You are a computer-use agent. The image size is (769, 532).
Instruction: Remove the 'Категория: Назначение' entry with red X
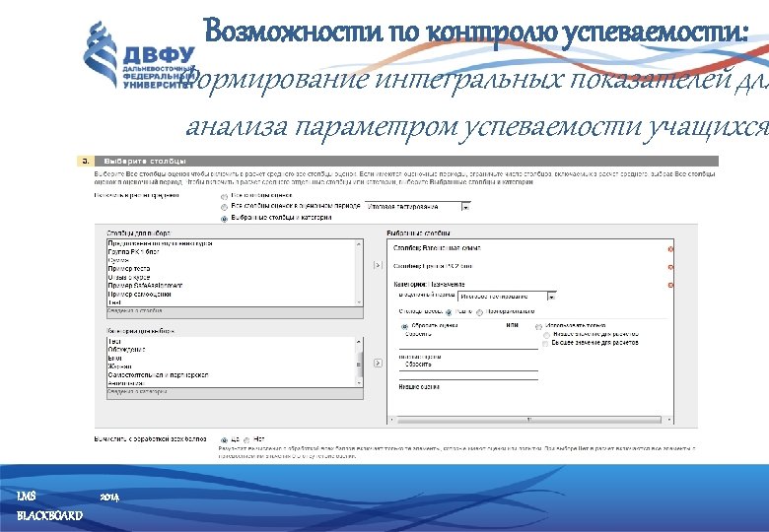670,285
